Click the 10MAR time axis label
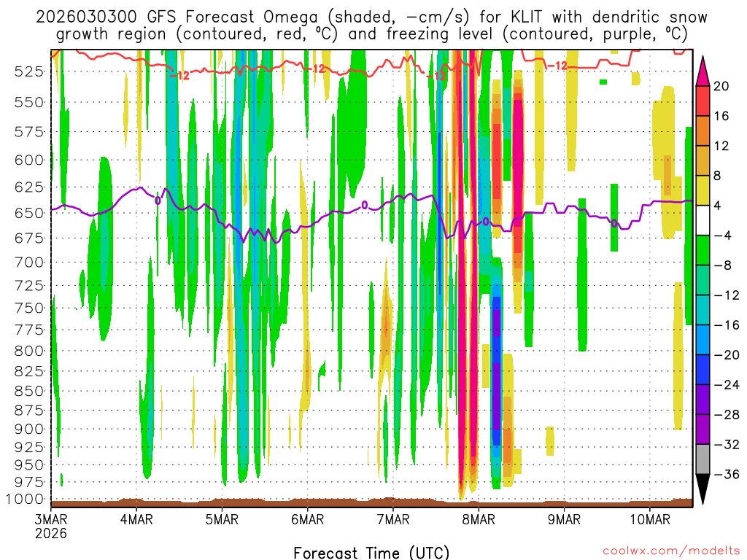Screen dimensions: 747x560 [649, 519]
